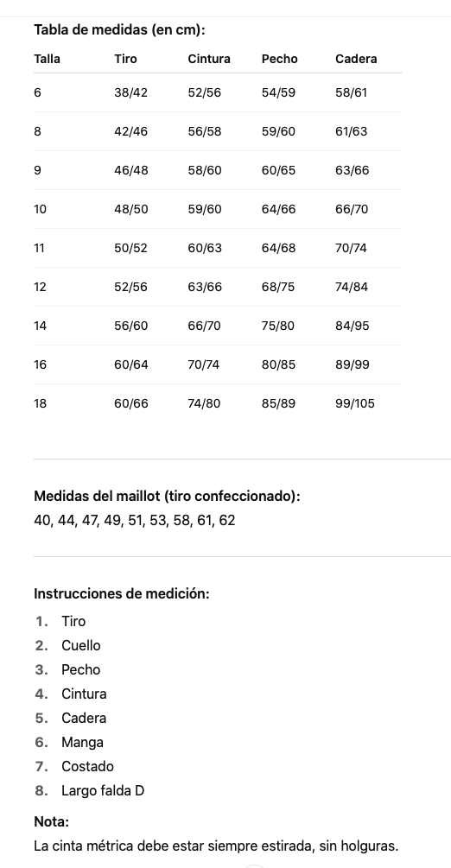
Task: Click the cinta métrica note sentence
Action: click(216, 846)
